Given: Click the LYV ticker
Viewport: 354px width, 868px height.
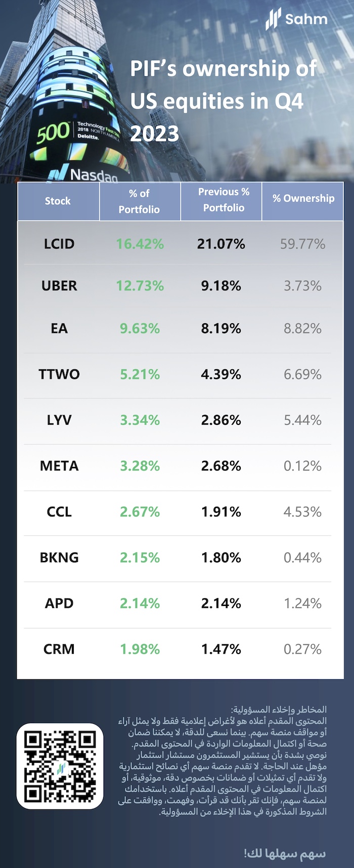Looking at the screenshot, I should coord(59,420).
